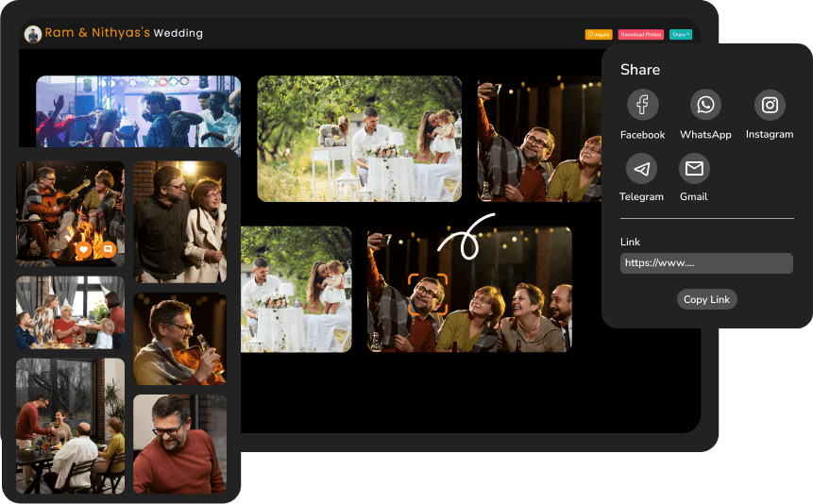
Task: Open the man in red sweater photo
Action: pyautogui.click(x=179, y=444)
